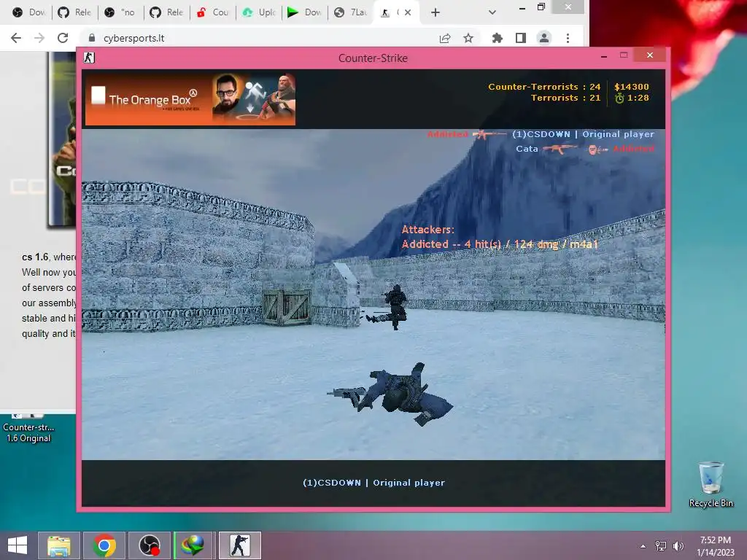Viewport: 747px width, 560px height.
Task: Open OBS Studio from the taskbar
Action: pos(149,545)
